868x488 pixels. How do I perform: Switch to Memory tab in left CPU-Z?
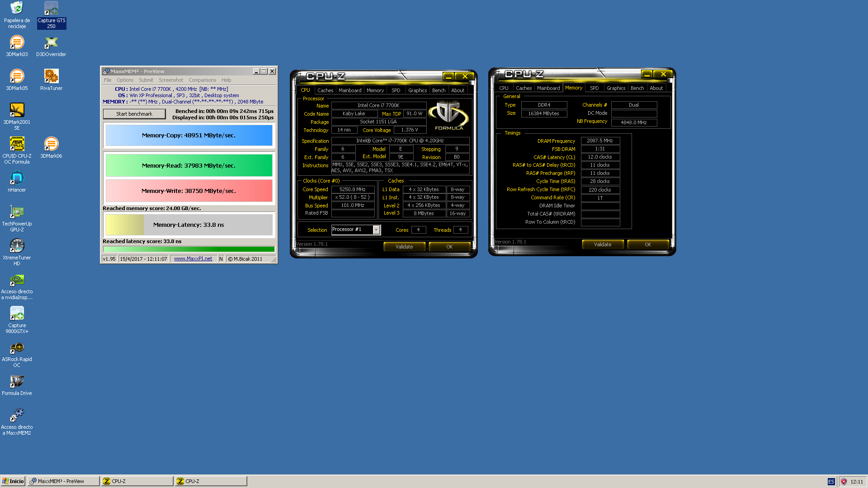[x=375, y=90]
